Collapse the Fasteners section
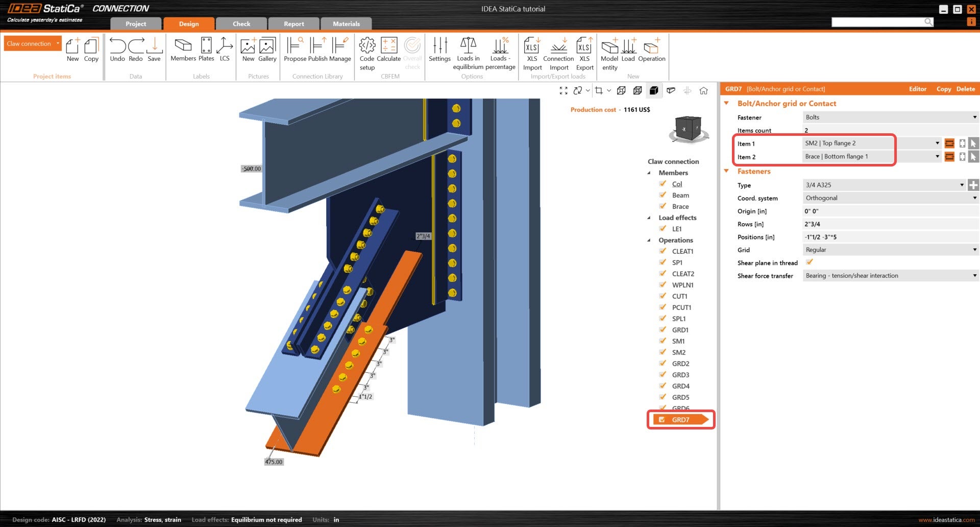The width and height of the screenshot is (980, 527). (x=726, y=172)
